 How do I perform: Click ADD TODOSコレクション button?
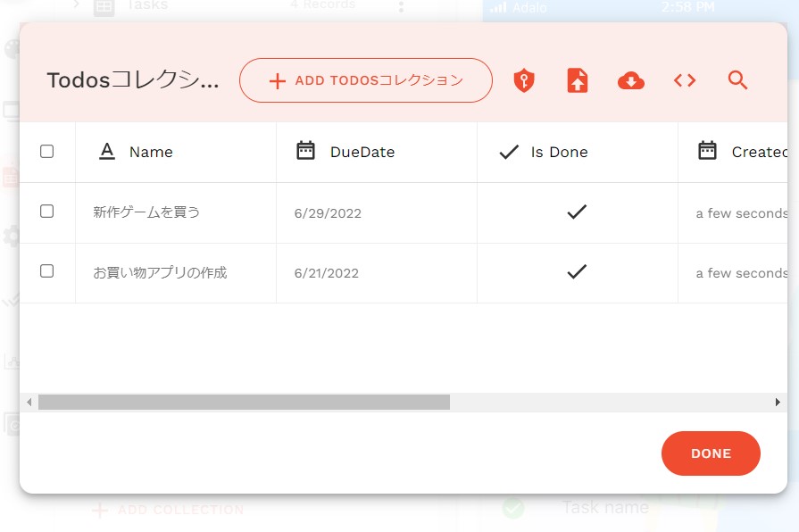coord(366,81)
